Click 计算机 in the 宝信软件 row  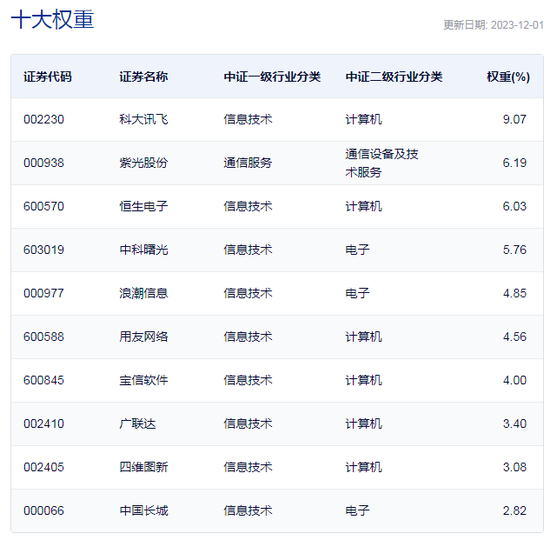pyautogui.click(x=363, y=381)
